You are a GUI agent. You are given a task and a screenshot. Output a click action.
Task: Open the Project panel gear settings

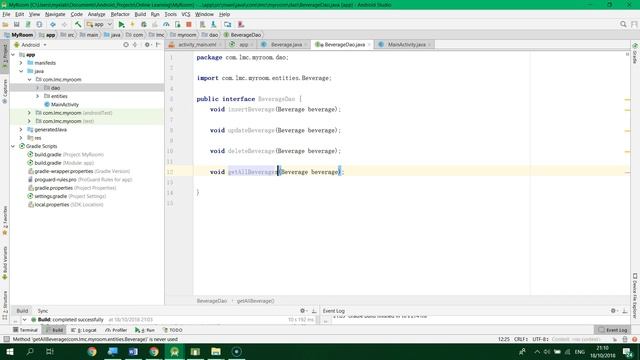pyautogui.click(x=147, y=44)
